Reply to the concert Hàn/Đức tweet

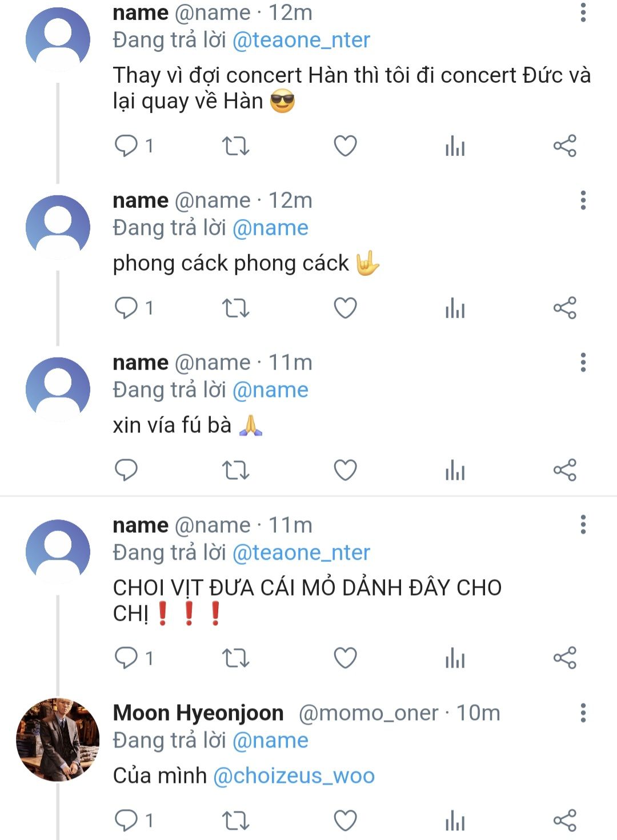click(x=126, y=146)
